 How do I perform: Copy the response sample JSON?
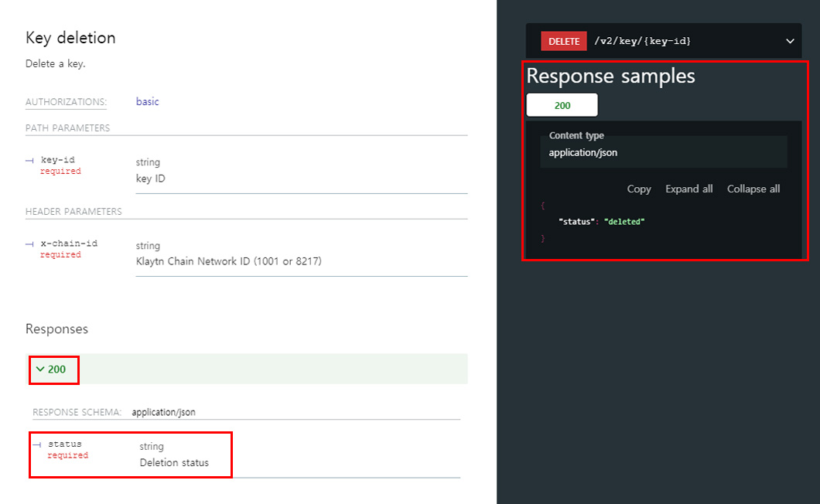(x=638, y=189)
